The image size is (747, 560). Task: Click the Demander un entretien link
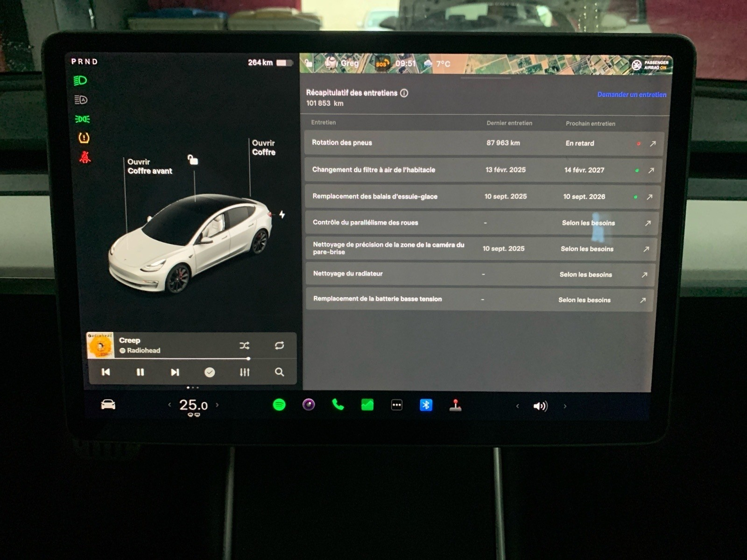point(632,95)
